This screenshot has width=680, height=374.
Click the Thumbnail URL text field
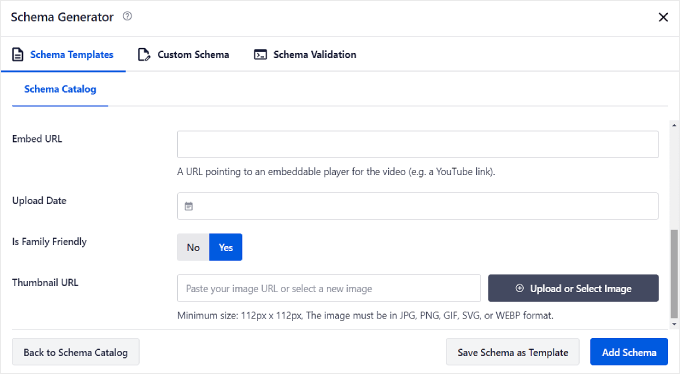point(329,288)
